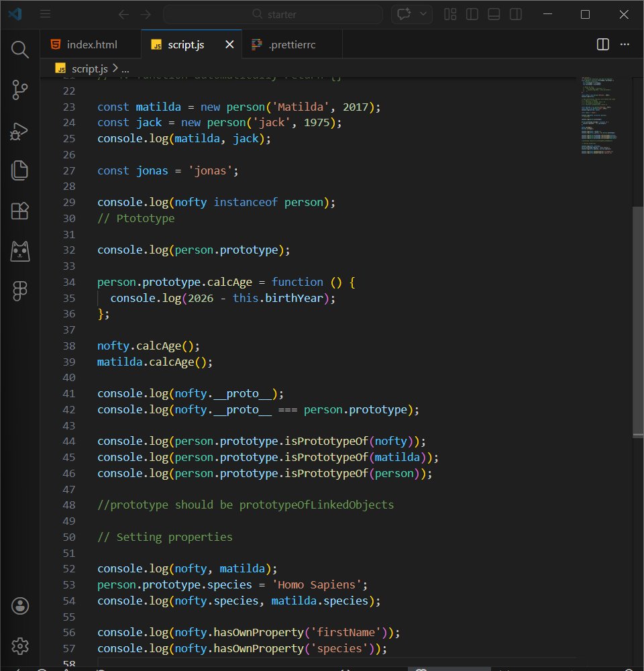The width and height of the screenshot is (644, 671).
Task: Click the starter search command center
Action: point(273,14)
